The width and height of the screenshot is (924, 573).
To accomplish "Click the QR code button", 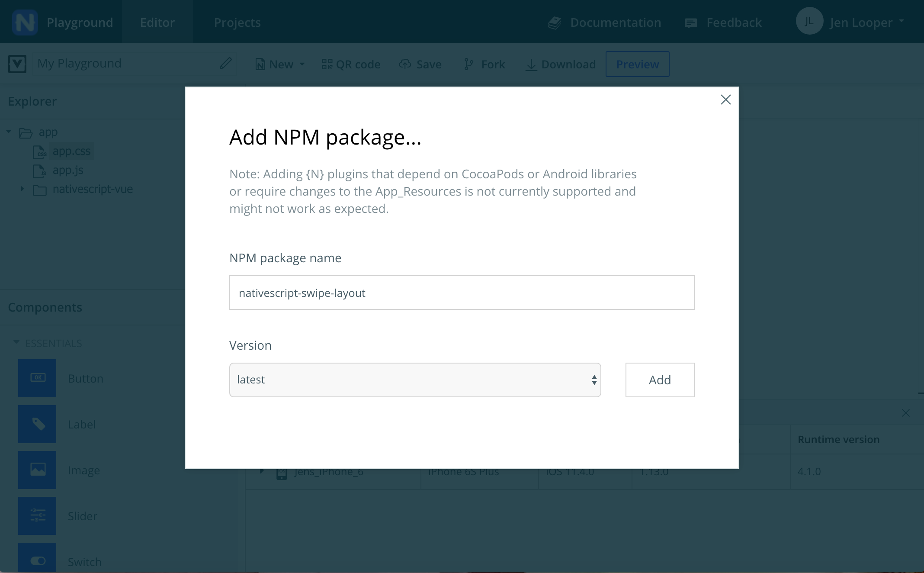I will 351,64.
